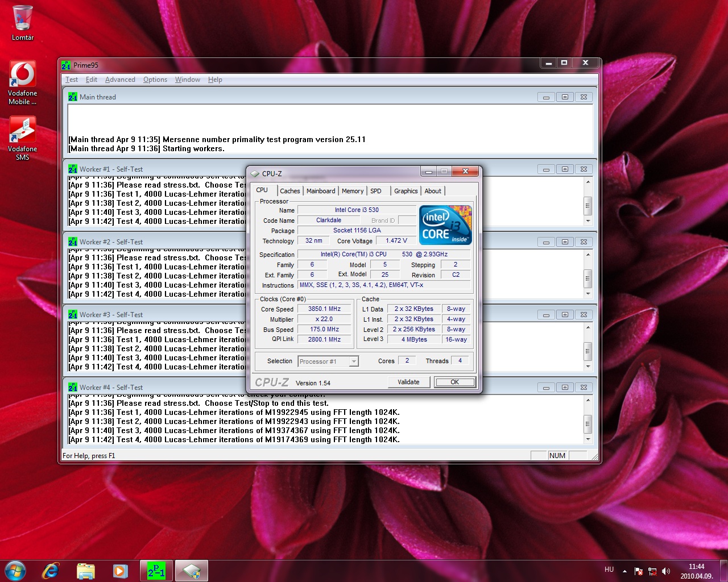Select the CPU tab in CPU-Z

tap(262, 190)
